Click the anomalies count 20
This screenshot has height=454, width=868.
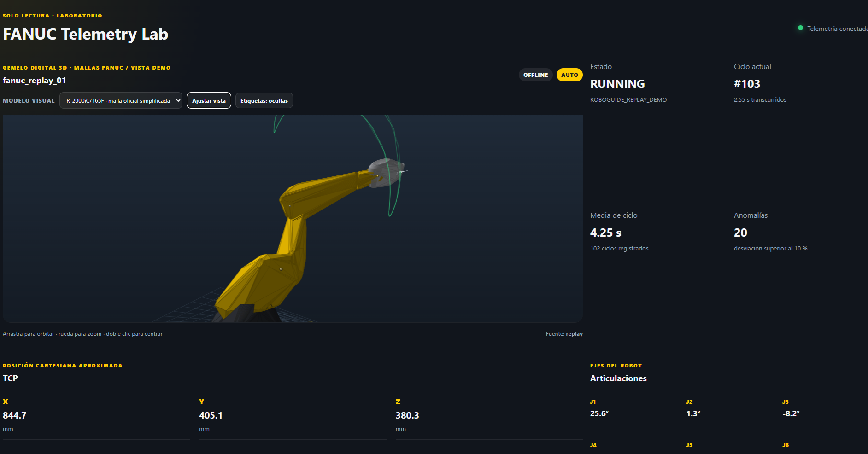(740, 233)
